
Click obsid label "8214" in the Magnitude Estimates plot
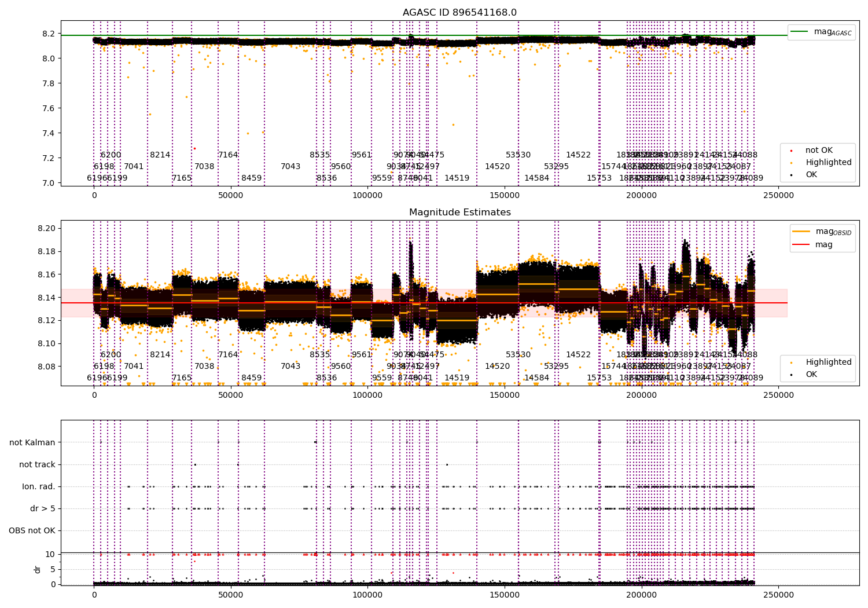[160, 355]
